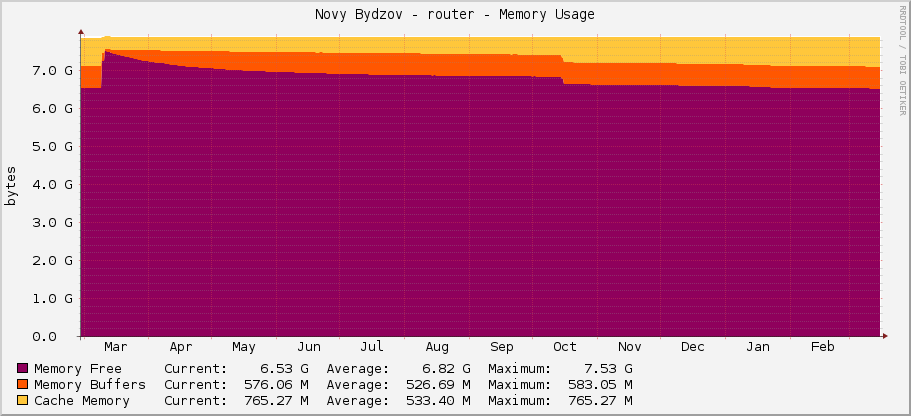Click the Memory Buffers maximum value 583.05 M
The width and height of the screenshot is (911, 416).
pyautogui.click(x=600, y=385)
